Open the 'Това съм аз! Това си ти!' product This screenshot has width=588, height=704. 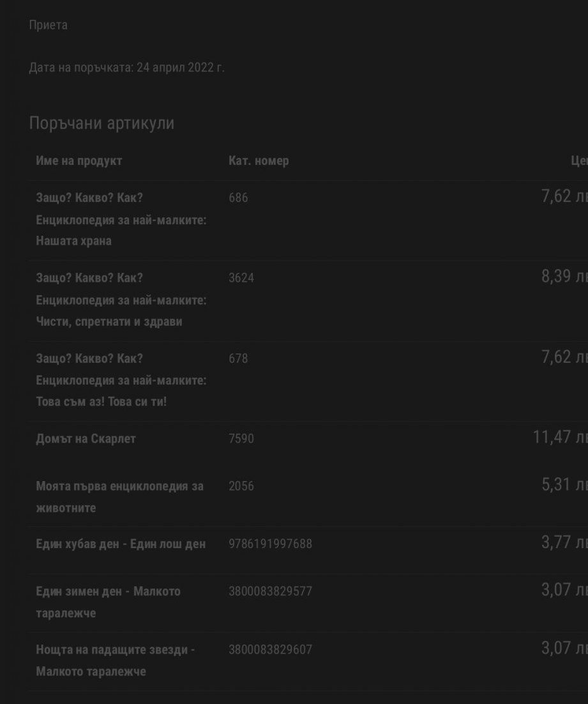click(121, 380)
